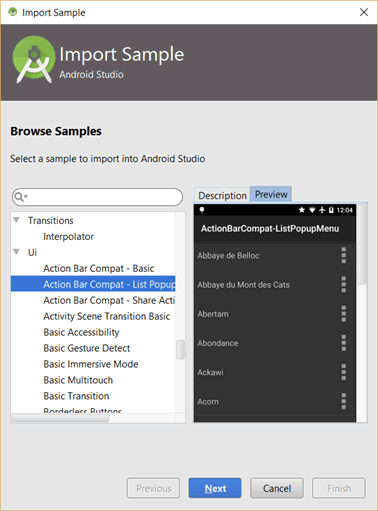Switch to the Preview tab
The width and height of the screenshot is (378, 511).
pyautogui.click(x=271, y=194)
